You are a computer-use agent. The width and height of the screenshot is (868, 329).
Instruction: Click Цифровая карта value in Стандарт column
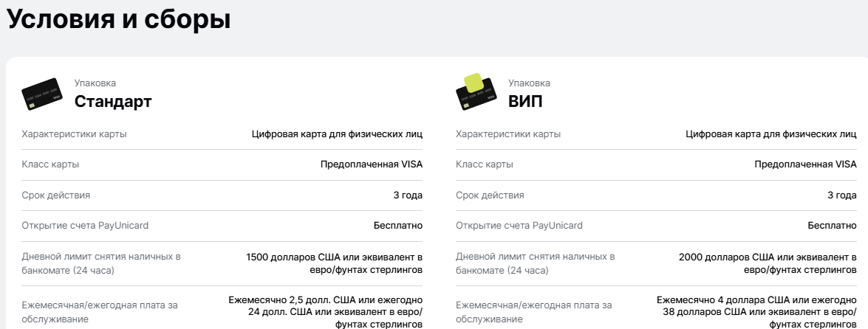coord(337,134)
